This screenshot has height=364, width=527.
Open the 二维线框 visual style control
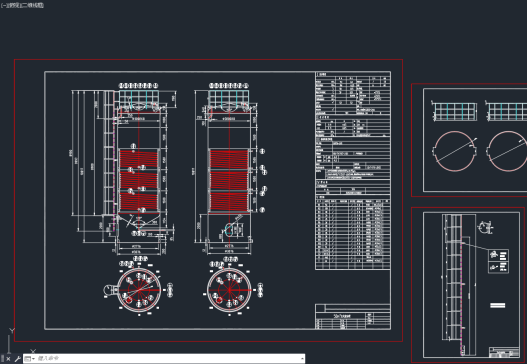coord(33,5)
